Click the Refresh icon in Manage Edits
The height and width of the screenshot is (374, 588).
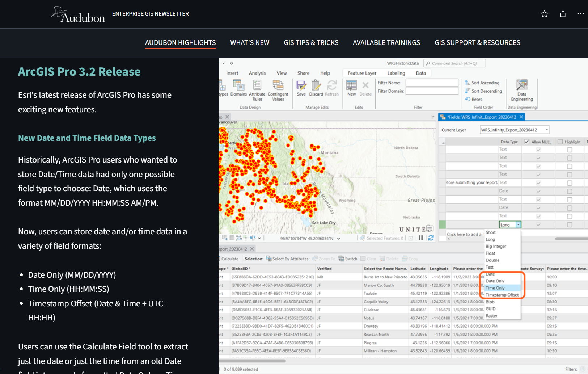332,85
